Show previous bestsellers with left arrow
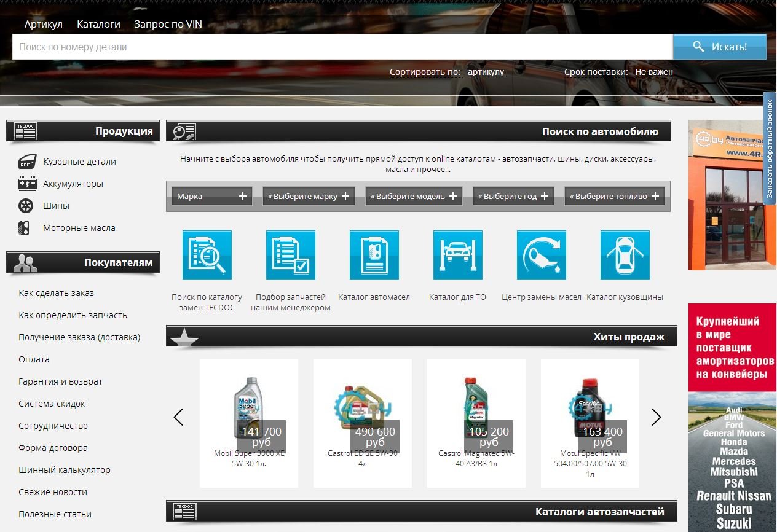Screen dimensions: 777x532 (x=178, y=418)
